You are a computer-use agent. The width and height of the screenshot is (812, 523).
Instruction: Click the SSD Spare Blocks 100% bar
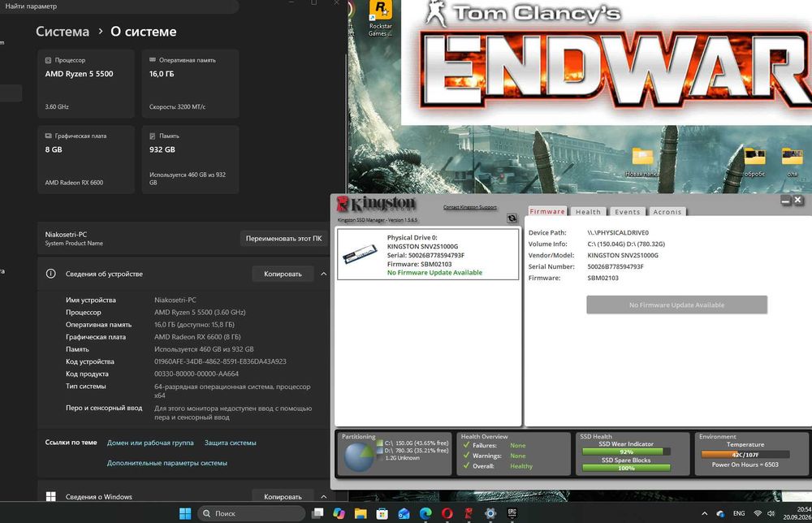pos(626,468)
